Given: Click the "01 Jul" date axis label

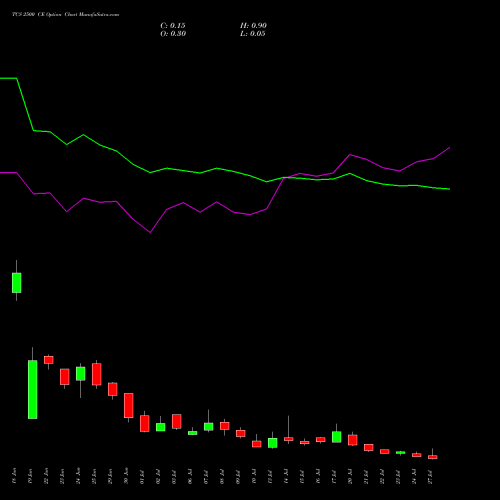Looking at the screenshot, I should [142, 477].
